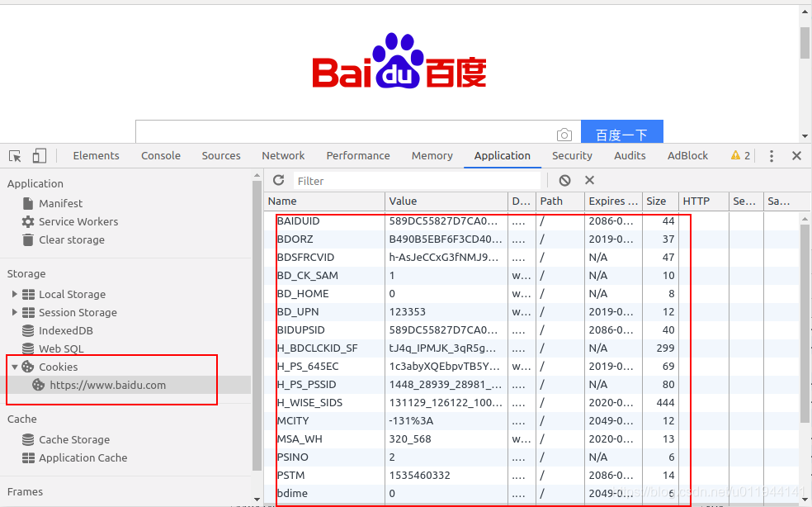This screenshot has height=507, width=812.
Task: Click the page vertical scrollbar thumb
Action: pos(805,42)
